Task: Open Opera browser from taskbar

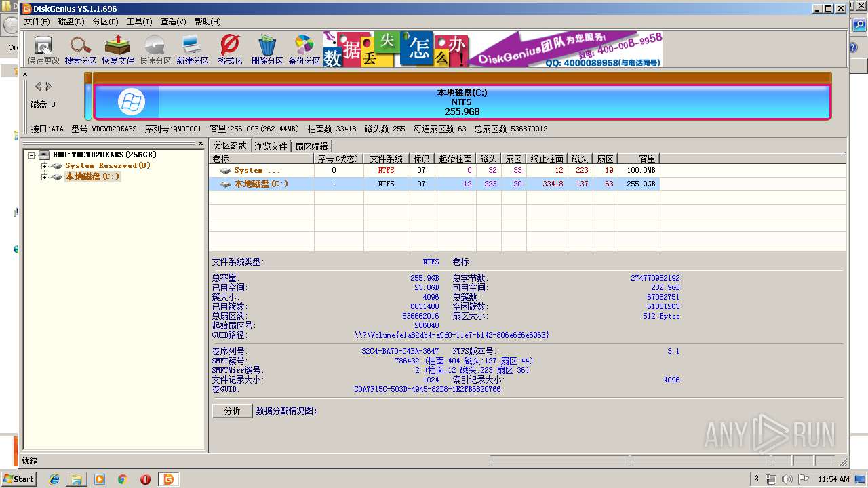Action: coord(145,479)
